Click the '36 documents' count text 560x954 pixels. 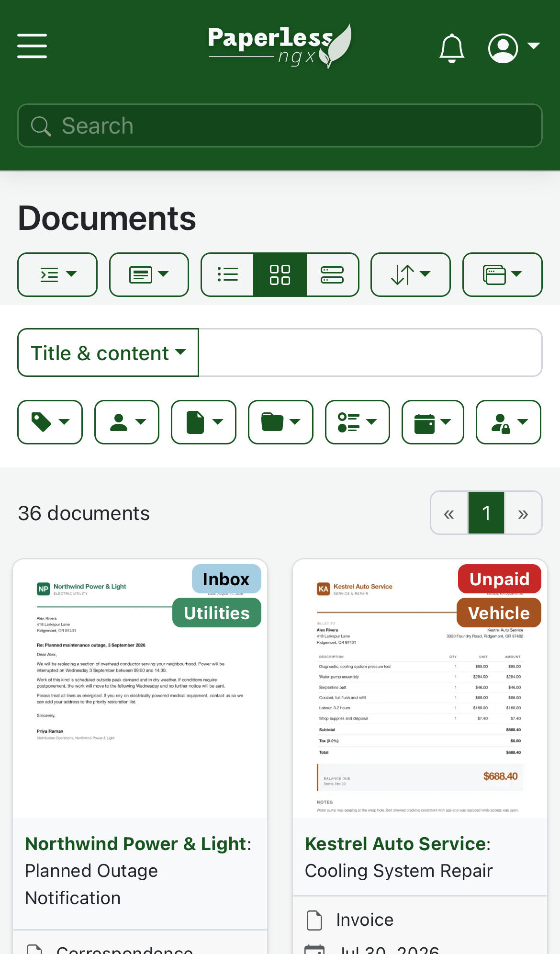84,513
